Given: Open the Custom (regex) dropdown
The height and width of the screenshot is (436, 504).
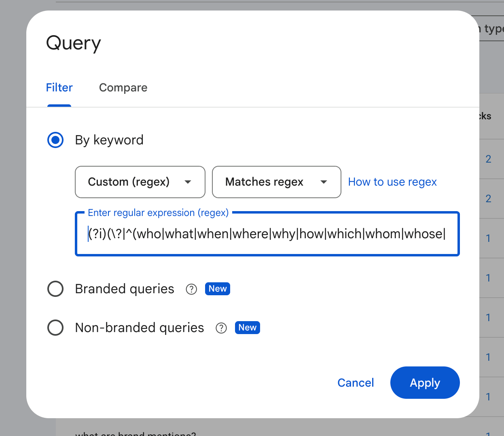Looking at the screenshot, I should click(140, 182).
